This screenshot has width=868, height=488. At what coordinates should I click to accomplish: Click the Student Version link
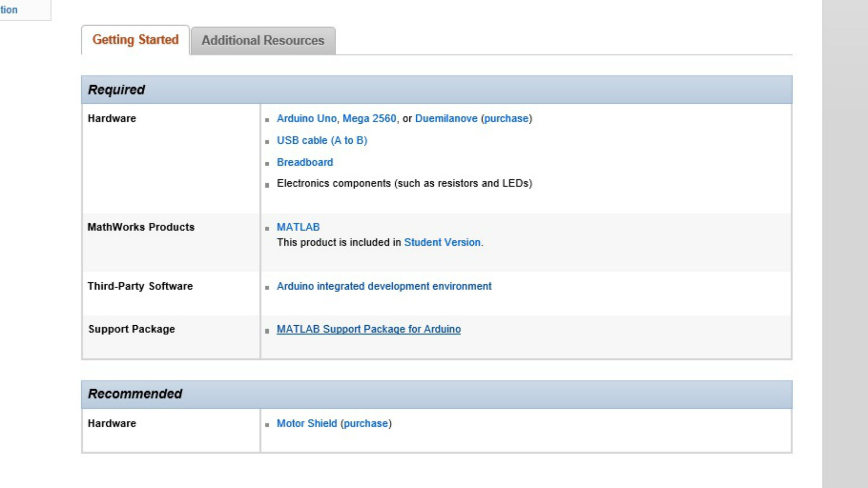click(x=442, y=242)
